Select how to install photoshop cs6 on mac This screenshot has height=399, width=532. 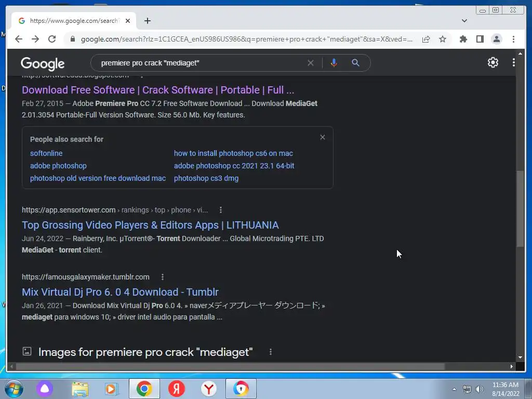pyautogui.click(x=233, y=153)
